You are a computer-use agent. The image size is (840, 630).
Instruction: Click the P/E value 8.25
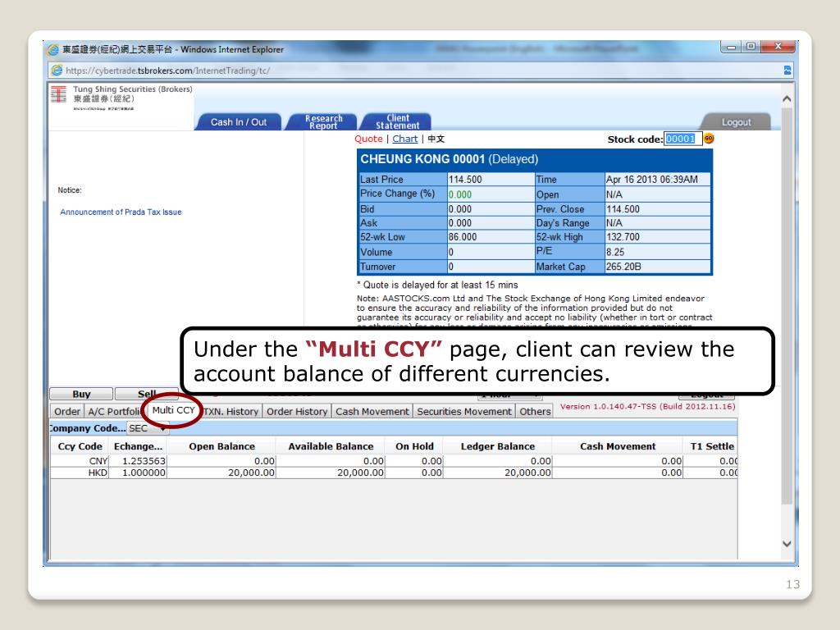tap(615, 252)
